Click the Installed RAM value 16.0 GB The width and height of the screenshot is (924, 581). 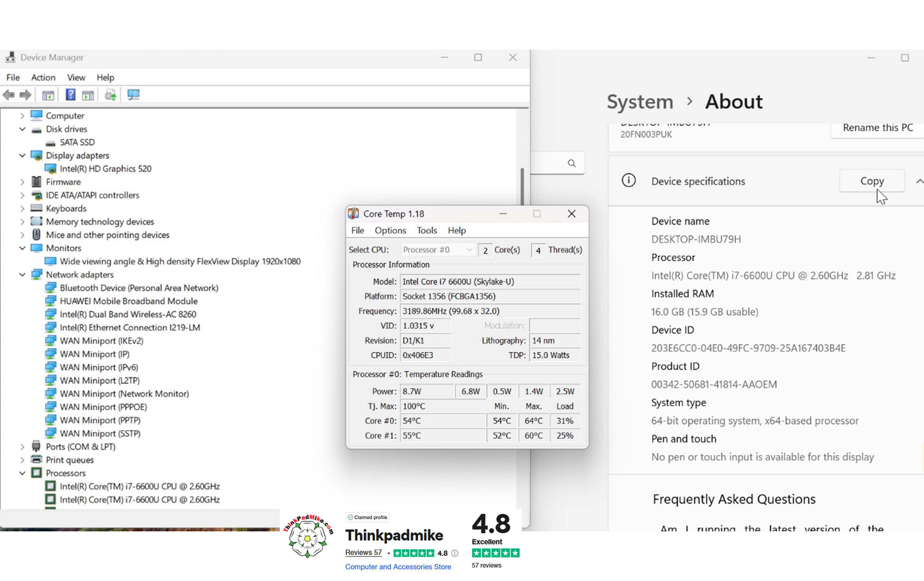[x=705, y=312]
